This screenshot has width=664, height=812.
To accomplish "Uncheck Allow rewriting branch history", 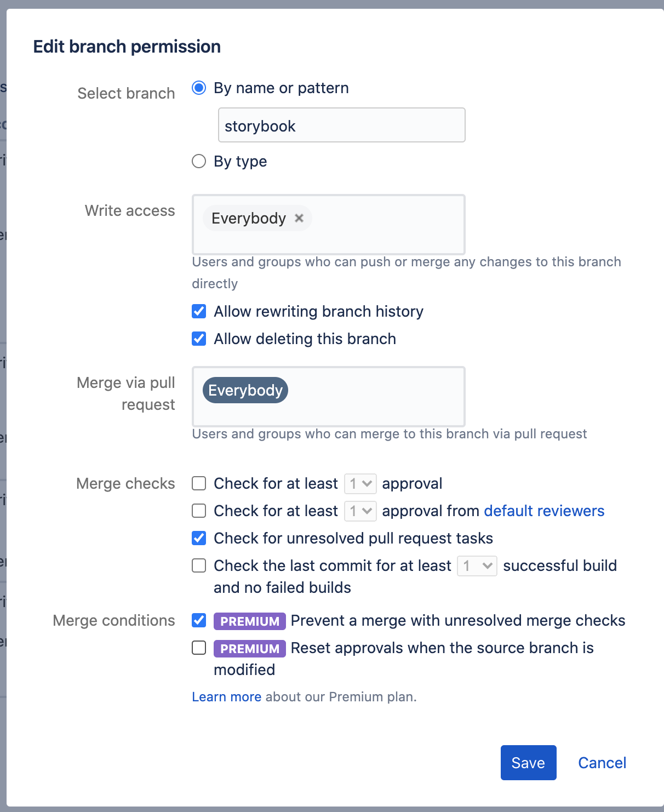I will [199, 311].
